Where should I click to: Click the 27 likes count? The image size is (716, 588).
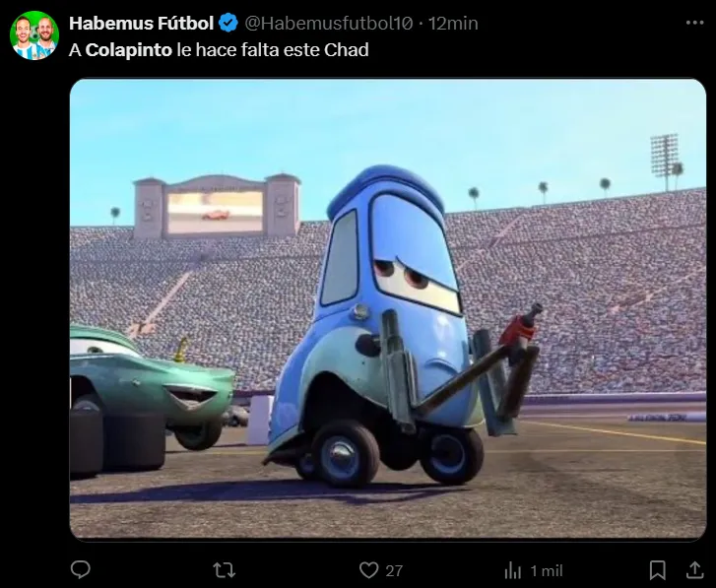click(394, 570)
